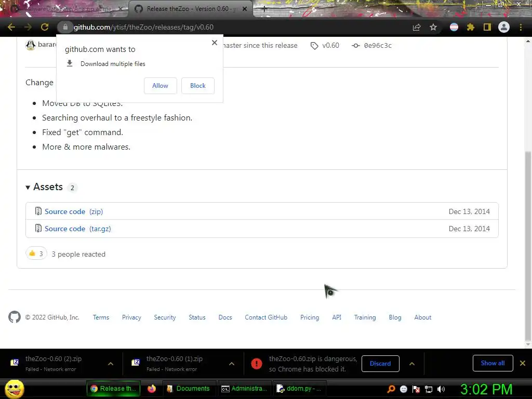Click the browser back arrow

click(x=11, y=27)
